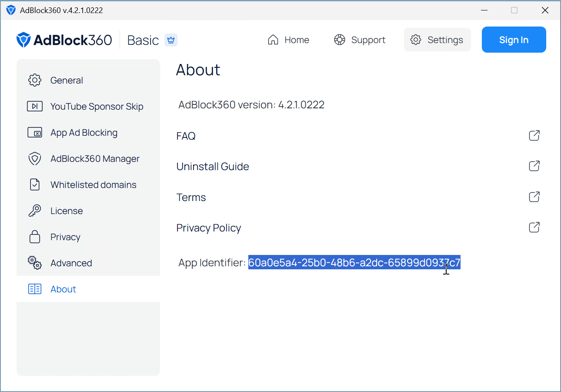This screenshot has height=392, width=561.
Task: Open the License section
Action: tap(88, 211)
